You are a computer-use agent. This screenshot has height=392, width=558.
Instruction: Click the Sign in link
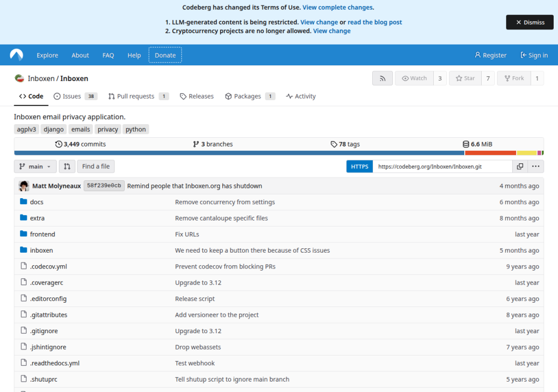[534, 55]
